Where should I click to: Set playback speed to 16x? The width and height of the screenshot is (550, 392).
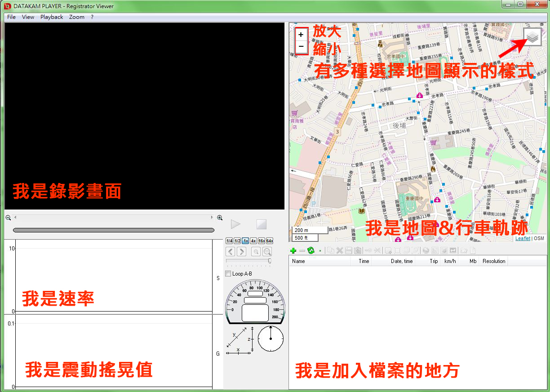[262, 241]
